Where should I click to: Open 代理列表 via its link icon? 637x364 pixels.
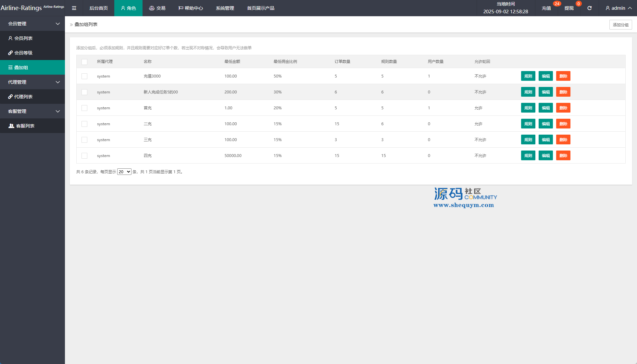click(10, 97)
